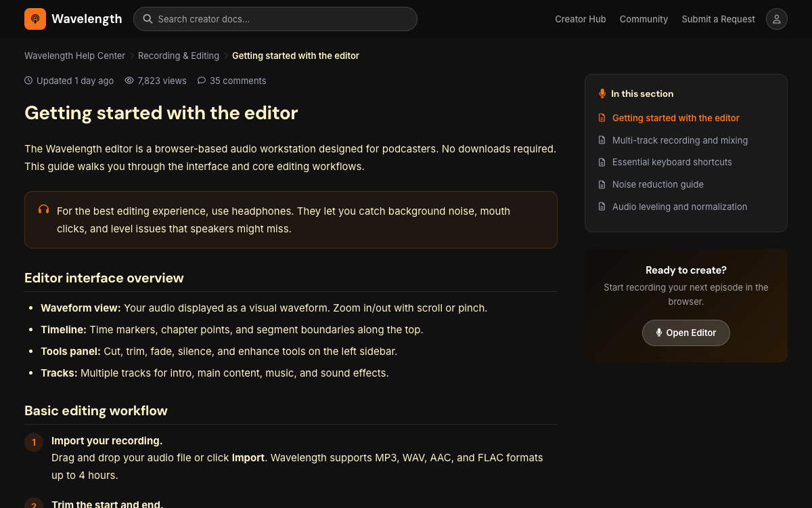Click the document icon beside Noise reduction guide
812x508 pixels.
click(x=602, y=184)
